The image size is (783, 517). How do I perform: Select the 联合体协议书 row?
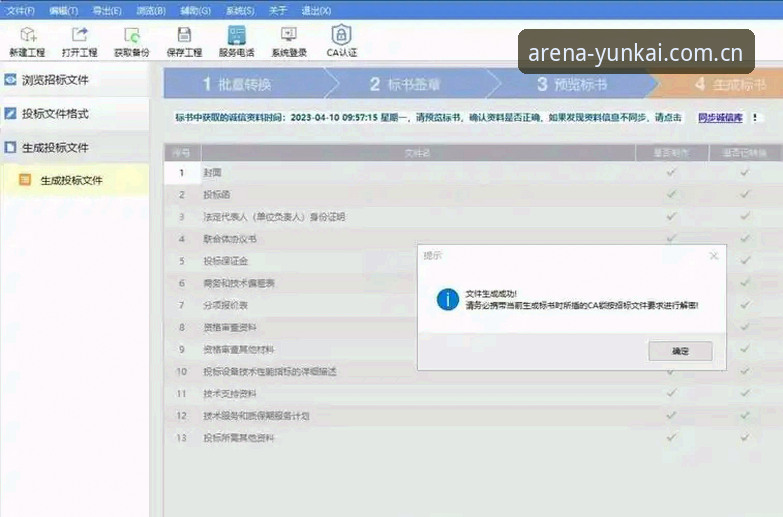click(x=472, y=239)
